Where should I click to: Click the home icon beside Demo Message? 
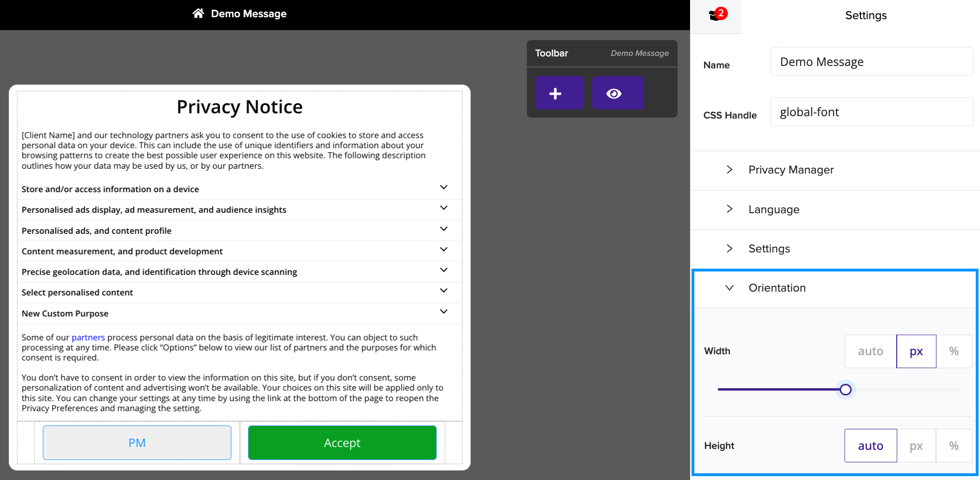198,13
